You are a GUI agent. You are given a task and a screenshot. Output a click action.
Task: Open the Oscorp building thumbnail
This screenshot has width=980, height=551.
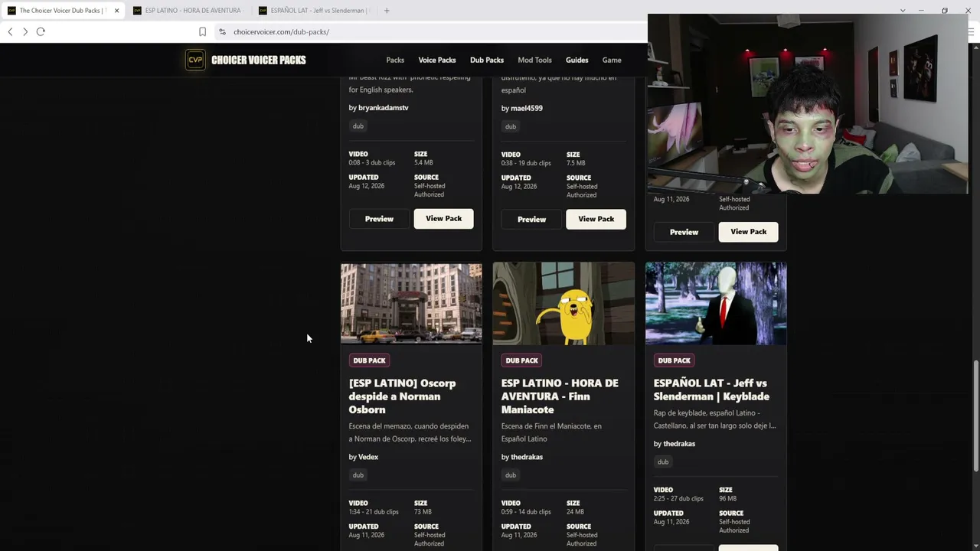[411, 304]
